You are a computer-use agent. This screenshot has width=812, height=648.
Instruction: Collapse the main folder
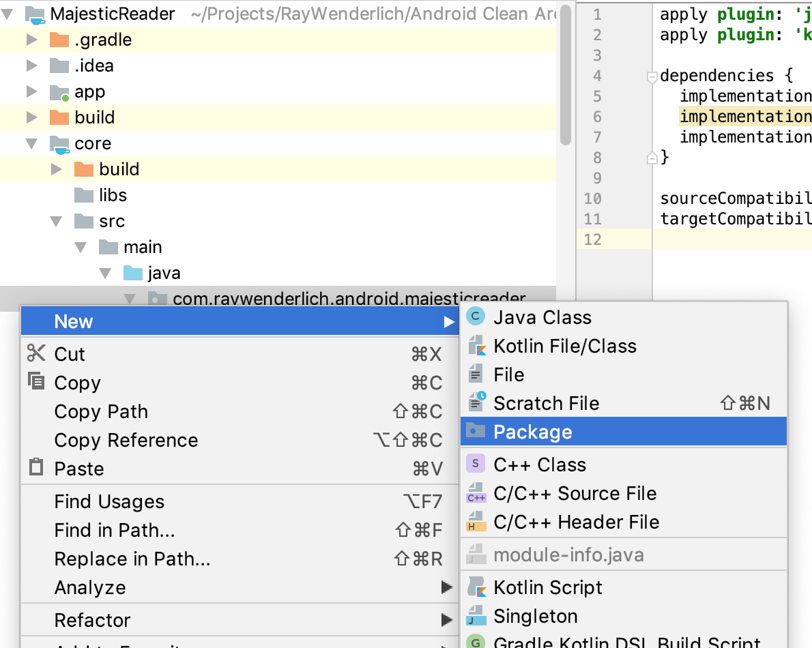tap(81, 247)
